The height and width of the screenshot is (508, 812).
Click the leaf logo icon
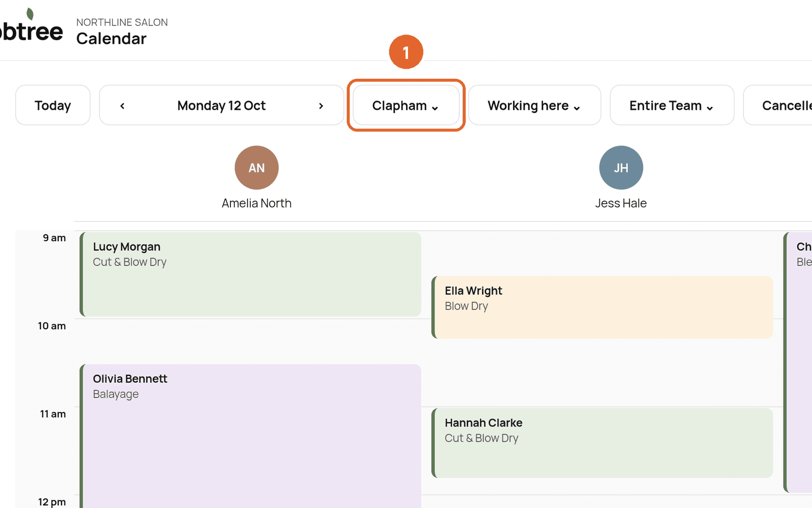(30, 14)
